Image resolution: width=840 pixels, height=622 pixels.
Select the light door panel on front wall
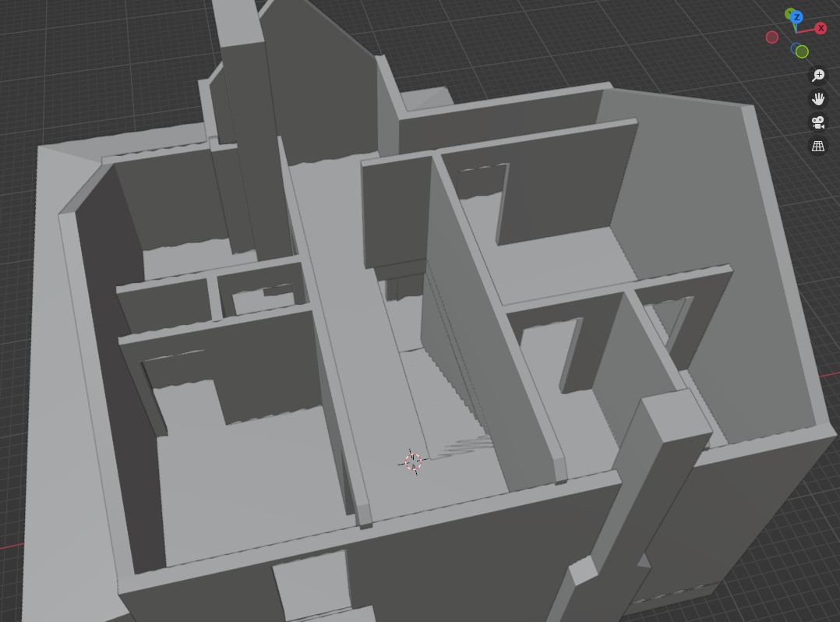(312, 585)
